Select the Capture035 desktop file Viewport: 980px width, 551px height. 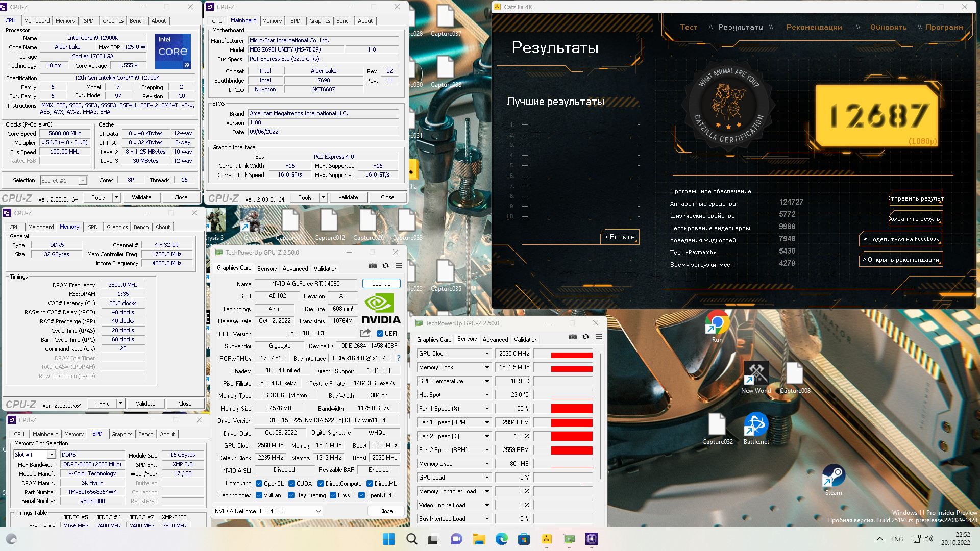coord(446,275)
